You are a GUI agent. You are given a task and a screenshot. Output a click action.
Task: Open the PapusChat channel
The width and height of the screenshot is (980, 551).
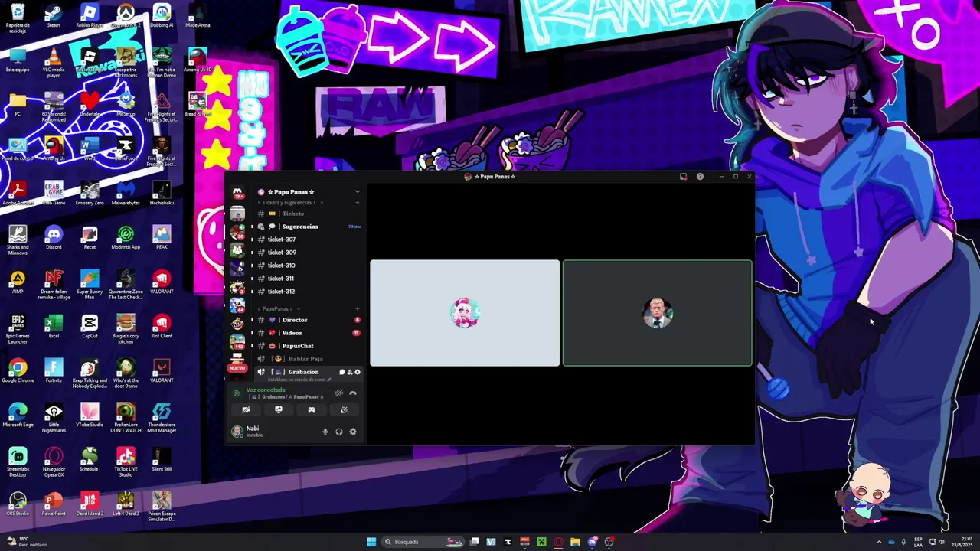pyautogui.click(x=308, y=346)
